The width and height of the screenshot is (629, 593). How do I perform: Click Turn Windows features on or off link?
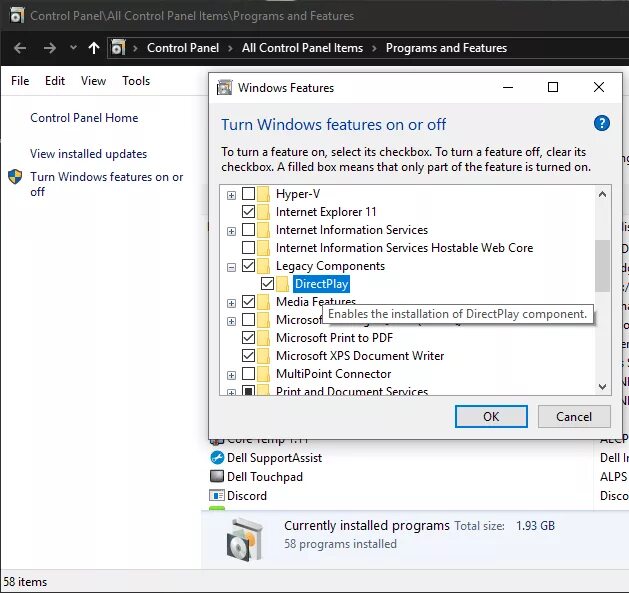[107, 184]
